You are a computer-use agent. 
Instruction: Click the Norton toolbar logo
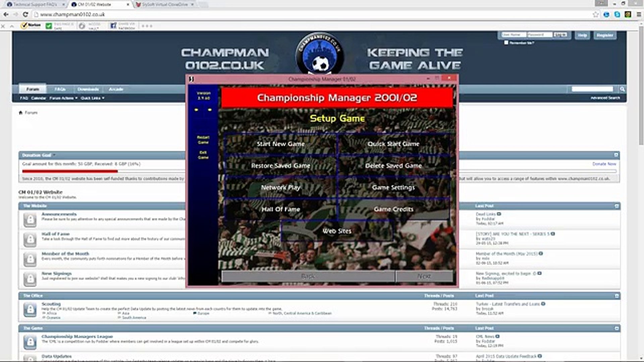(x=31, y=25)
